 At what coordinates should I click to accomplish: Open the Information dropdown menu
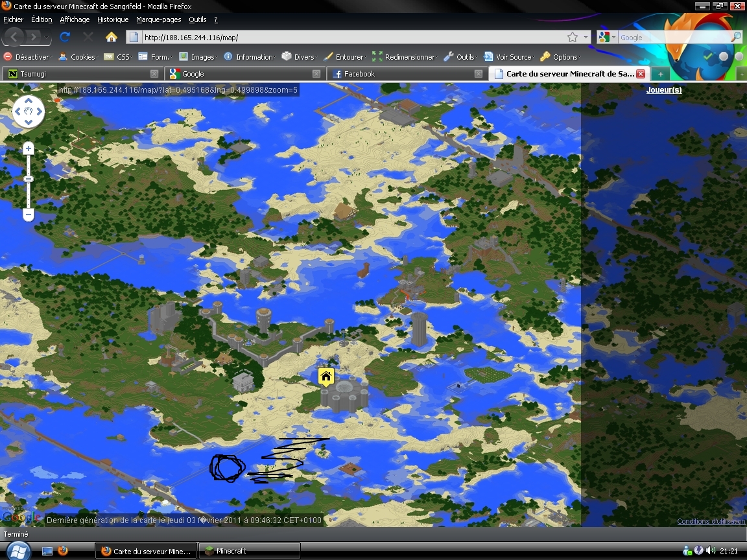point(250,56)
